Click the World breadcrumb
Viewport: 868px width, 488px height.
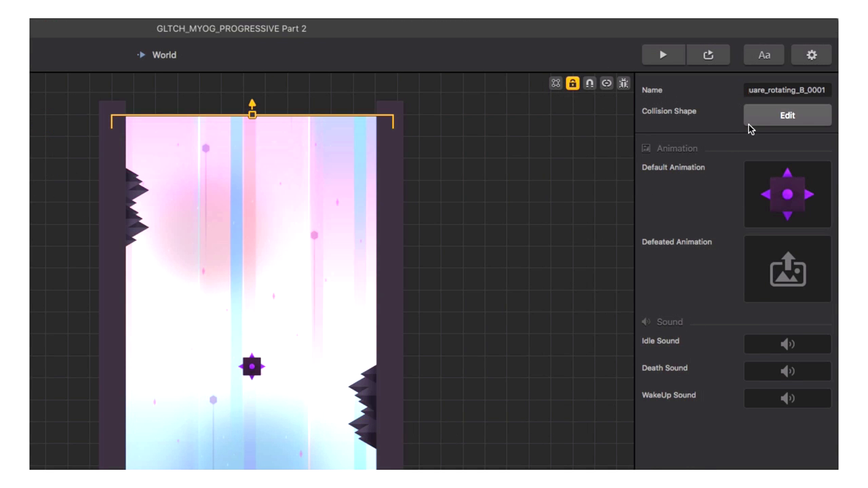pos(163,55)
